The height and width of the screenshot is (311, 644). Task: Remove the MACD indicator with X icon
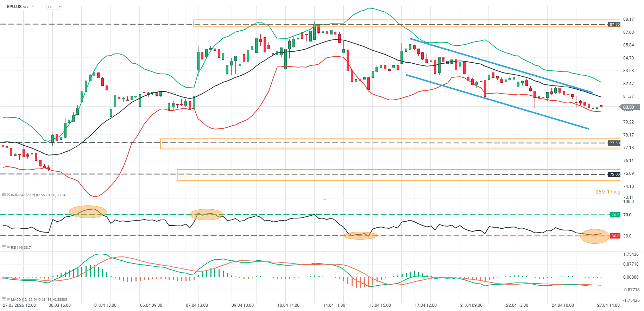tap(8, 299)
